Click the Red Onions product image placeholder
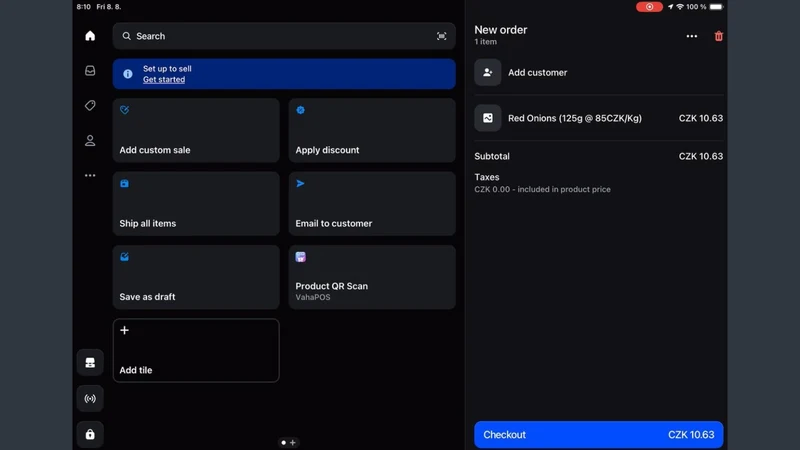800x450 pixels. [488, 118]
